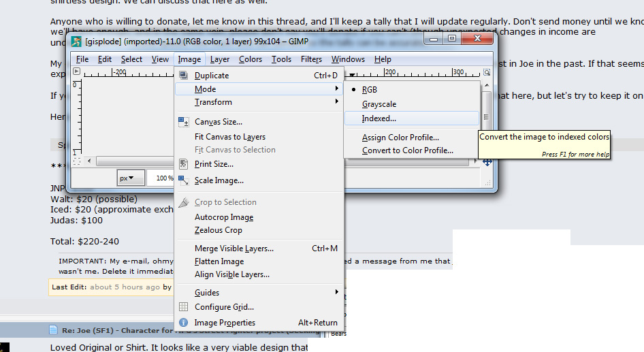Close the open Image menu
644x352 pixels.
click(189, 59)
